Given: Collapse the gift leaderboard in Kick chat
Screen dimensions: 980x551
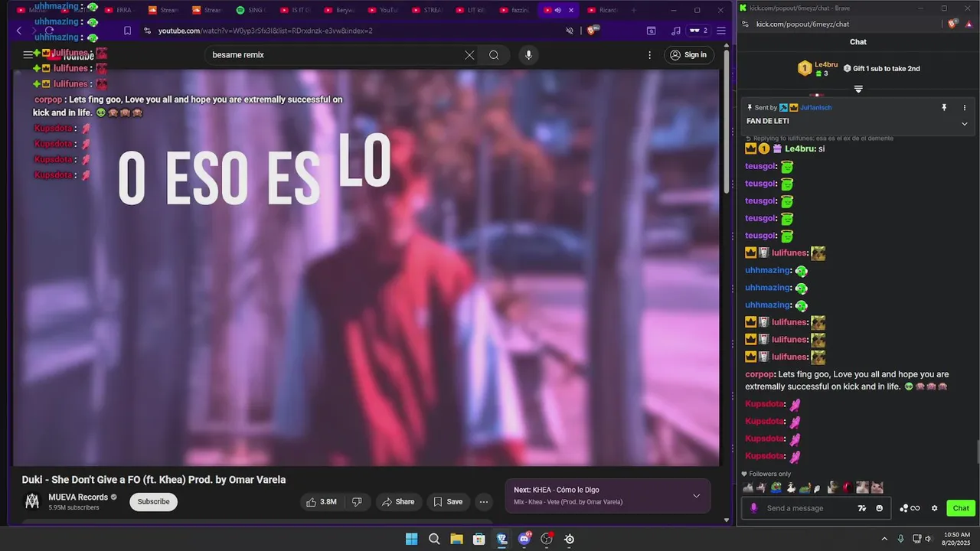Looking at the screenshot, I should click(858, 90).
